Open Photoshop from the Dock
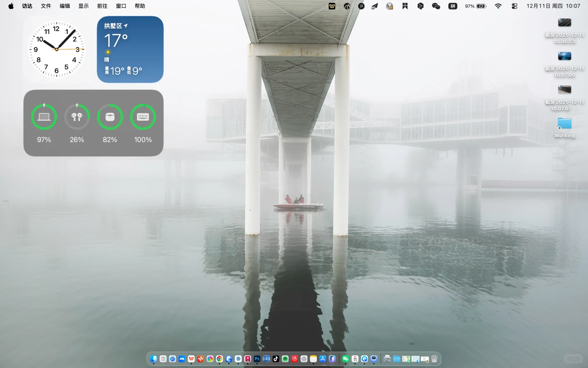The height and width of the screenshot is (368, 588). (257, 358)
